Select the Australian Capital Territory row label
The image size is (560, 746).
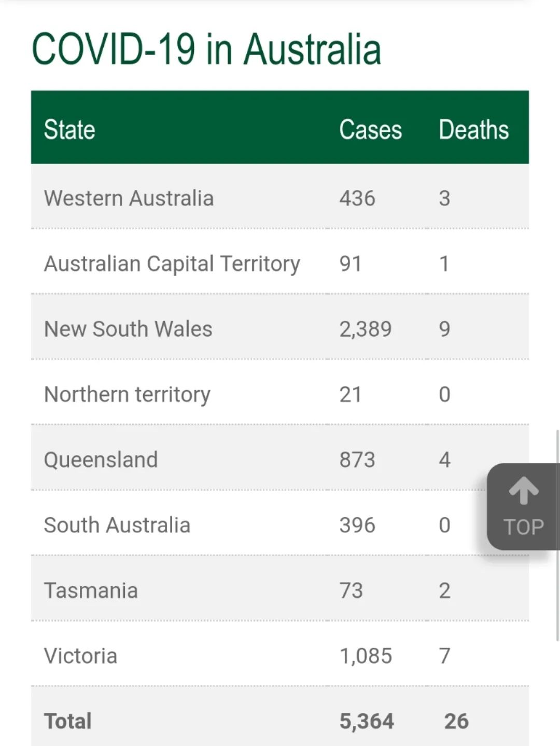click(172, 264)
